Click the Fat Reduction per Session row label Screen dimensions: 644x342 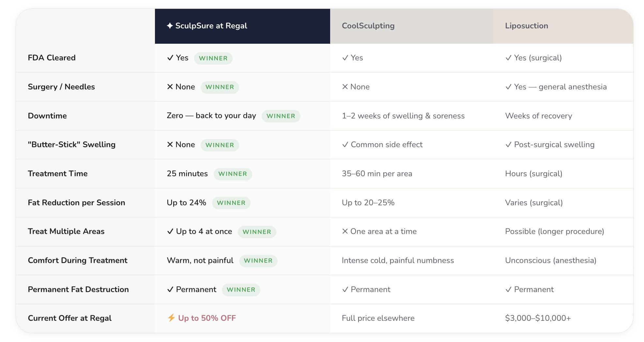point(76,203)
